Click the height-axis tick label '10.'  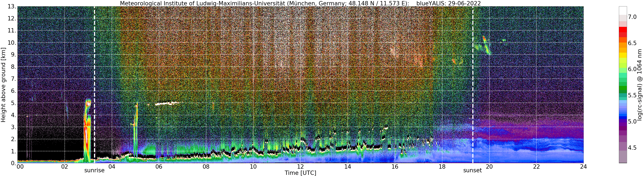pyautogui.click(x=12, y=43)
